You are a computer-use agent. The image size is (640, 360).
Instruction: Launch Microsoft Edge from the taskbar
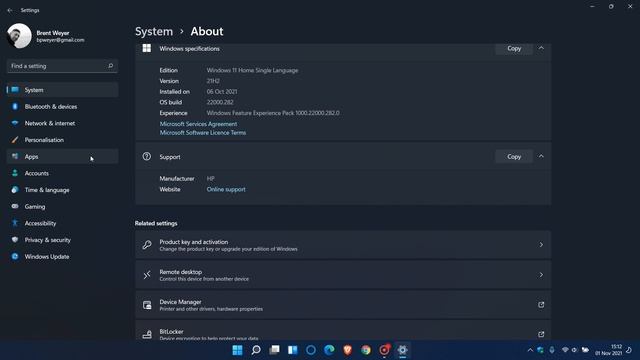[x=329, y=350]
